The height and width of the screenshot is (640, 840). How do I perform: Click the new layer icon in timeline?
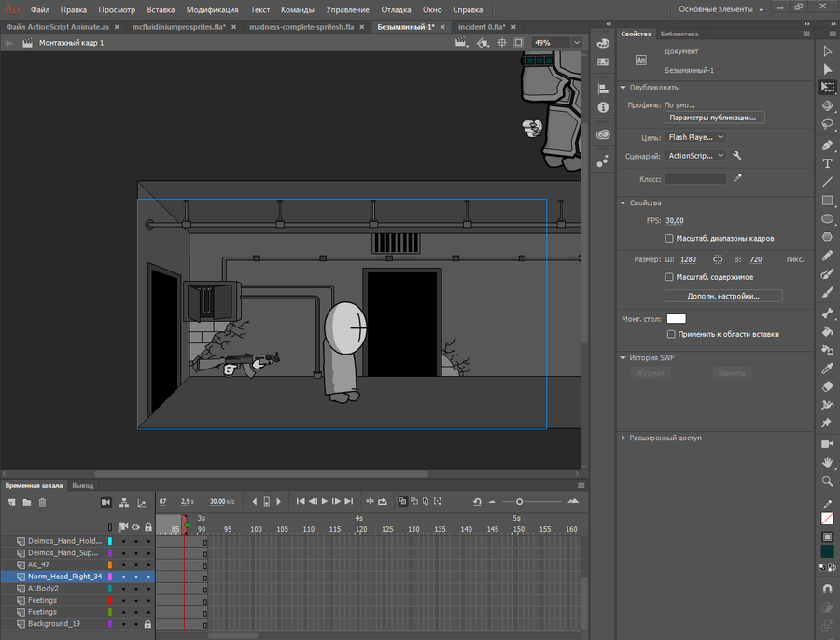click(x=10, y=502)
